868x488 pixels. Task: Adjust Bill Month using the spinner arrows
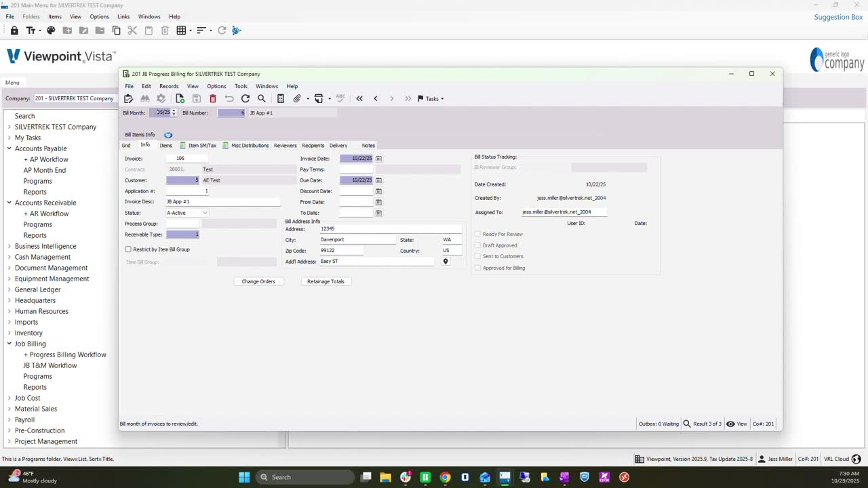pos(174,113)
